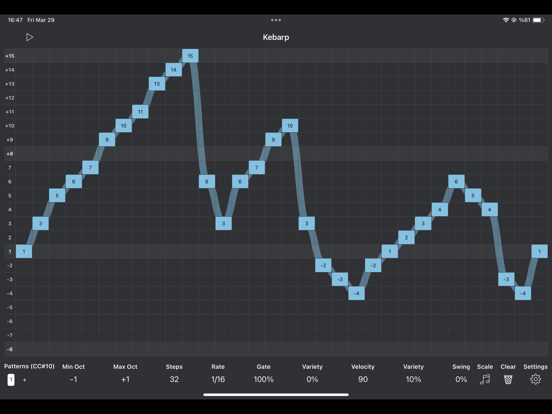This screenshot has width=552, height=414.
Task: Select the step node labeled 14
Action: pos(174,70)
